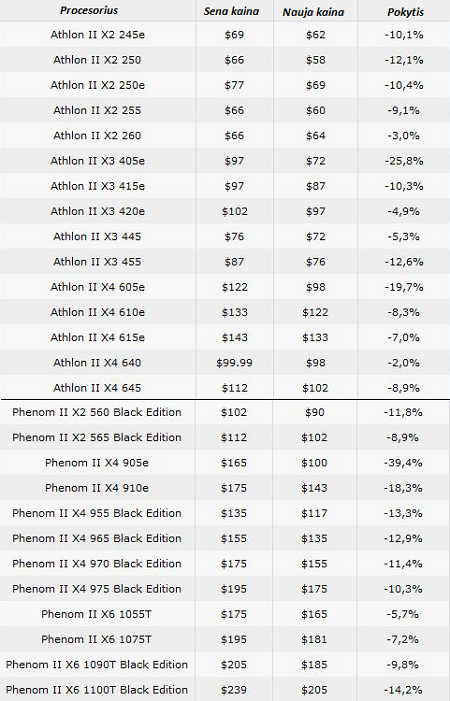Click the $239 old price cell
This screenshot has width=450, height=701.
point(234,690)
